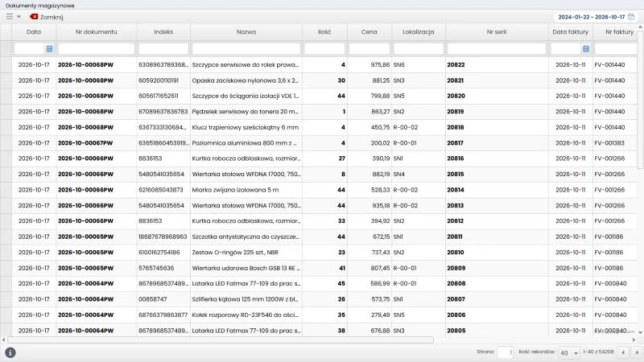Click the horizontal scrollbar thumb
Image resolution: width=644 pixels, height=362 pixels.
221,339
